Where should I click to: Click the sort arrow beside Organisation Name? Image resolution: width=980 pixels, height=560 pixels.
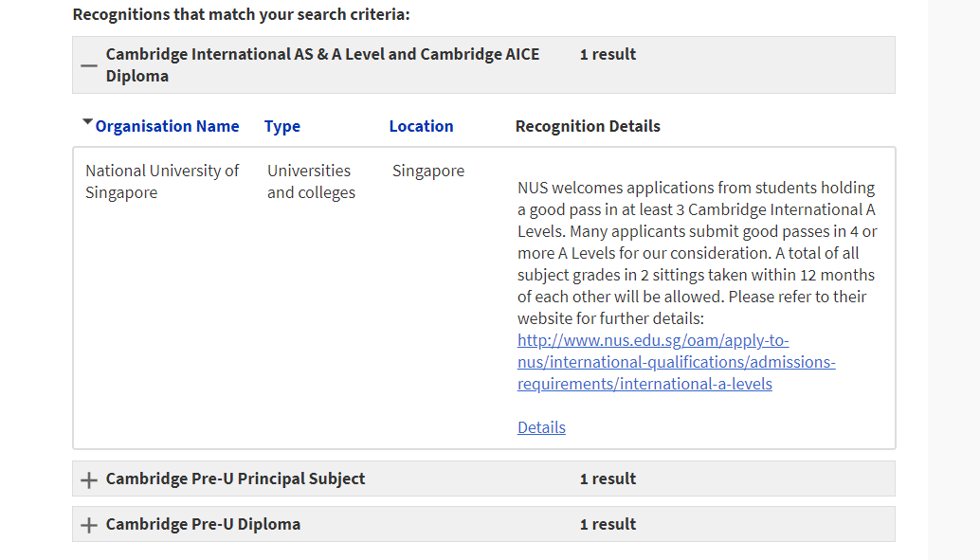(87, 122)
